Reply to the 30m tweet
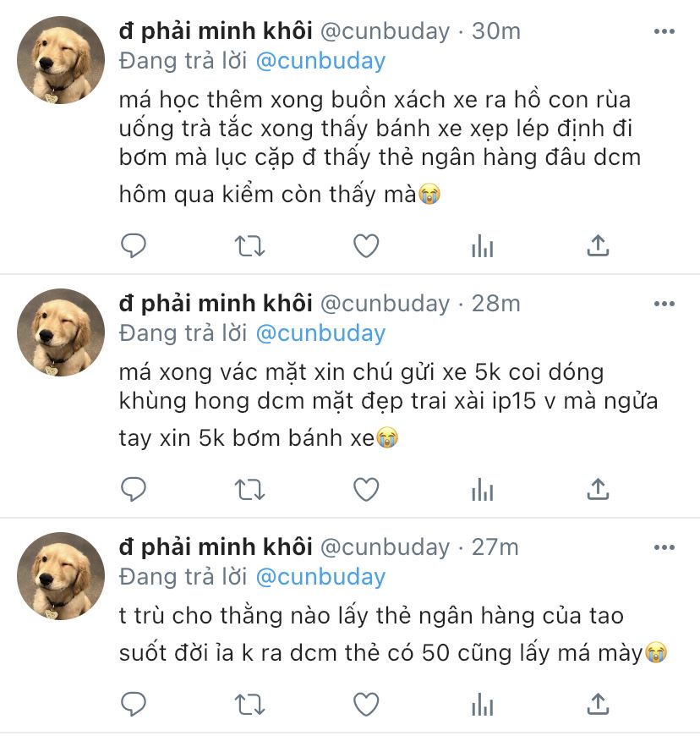The image size is (700, 736). click(134, 245)
